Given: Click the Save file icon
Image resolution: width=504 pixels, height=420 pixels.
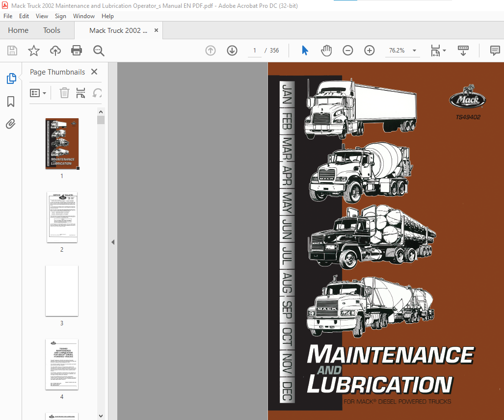Looking at the screenshot, I should pyautogui.click(x=12, y=51).
